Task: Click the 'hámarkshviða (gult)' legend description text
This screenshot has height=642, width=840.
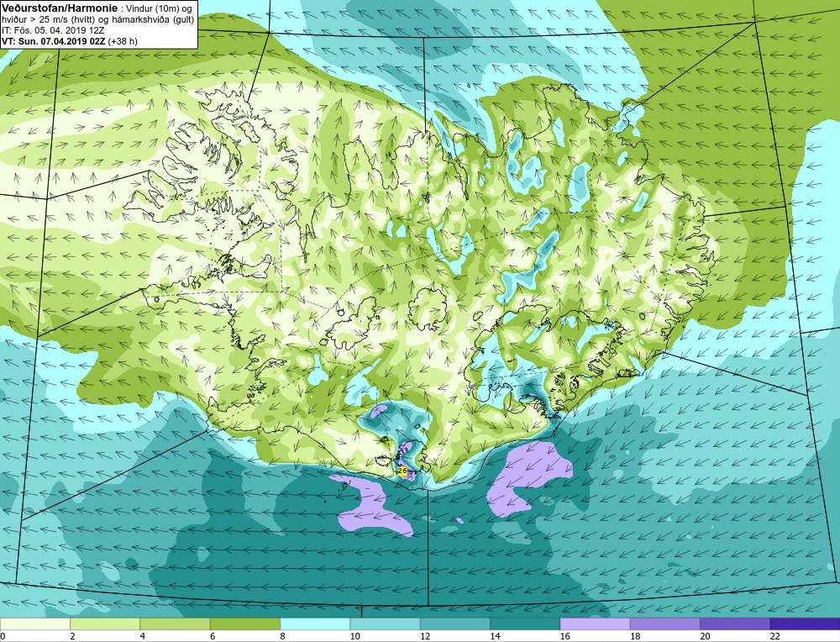Action: tap(155, 19)
